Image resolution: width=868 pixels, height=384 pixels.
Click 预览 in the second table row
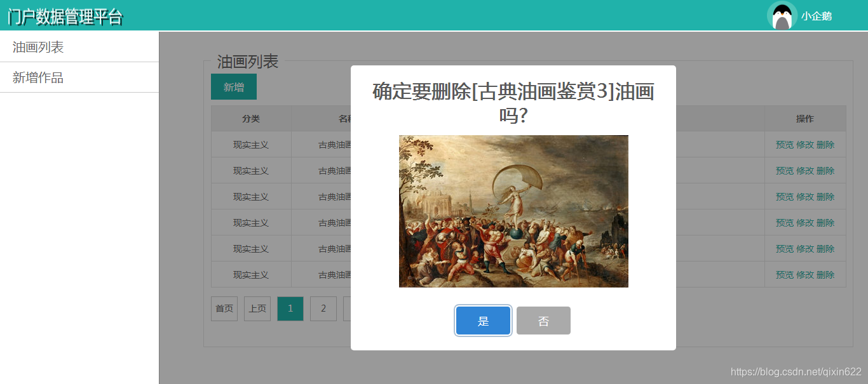pyautogui.click(x=785, y=171)
